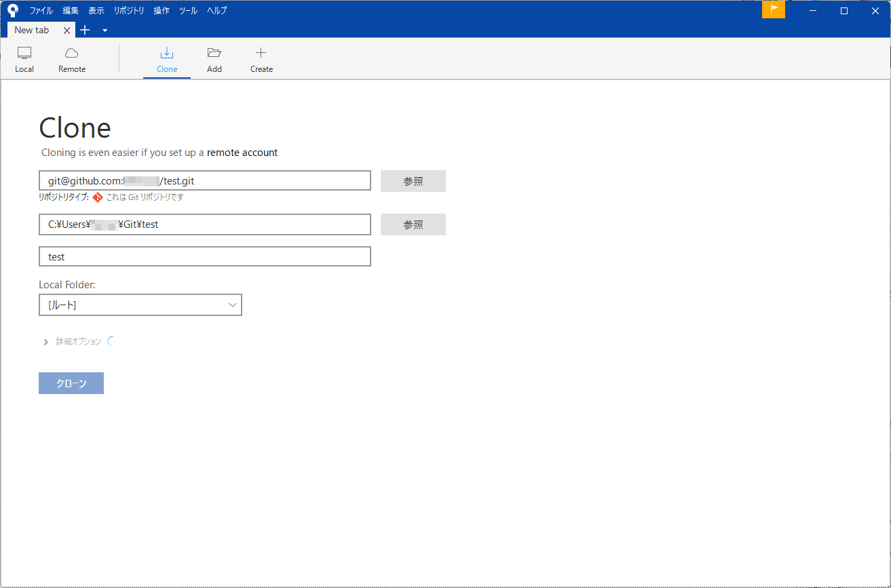Viewport: 891px width, 588px height.
Task: Open the ツール menu
Action: tap(188, 11)
